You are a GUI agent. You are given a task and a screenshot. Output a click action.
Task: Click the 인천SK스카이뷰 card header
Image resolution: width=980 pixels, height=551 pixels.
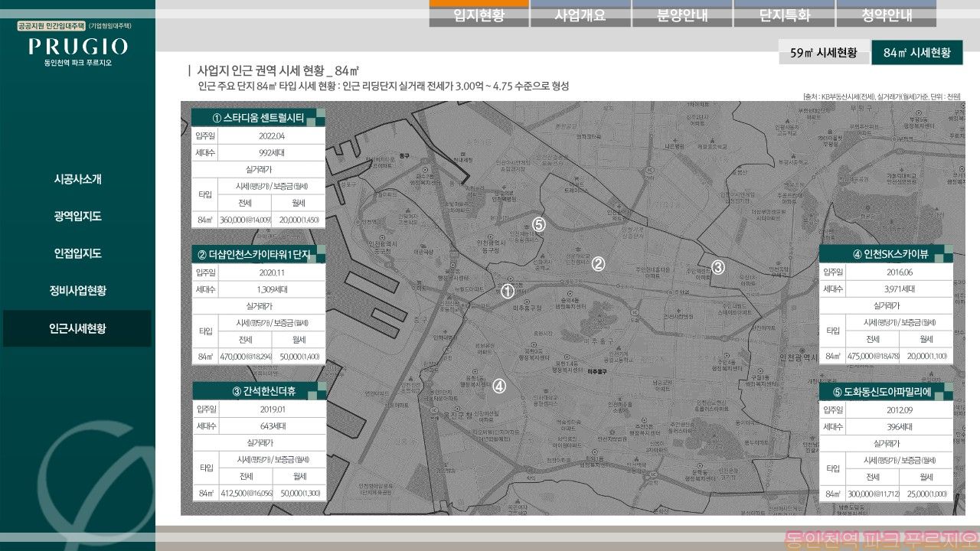[x=886, y=254]
